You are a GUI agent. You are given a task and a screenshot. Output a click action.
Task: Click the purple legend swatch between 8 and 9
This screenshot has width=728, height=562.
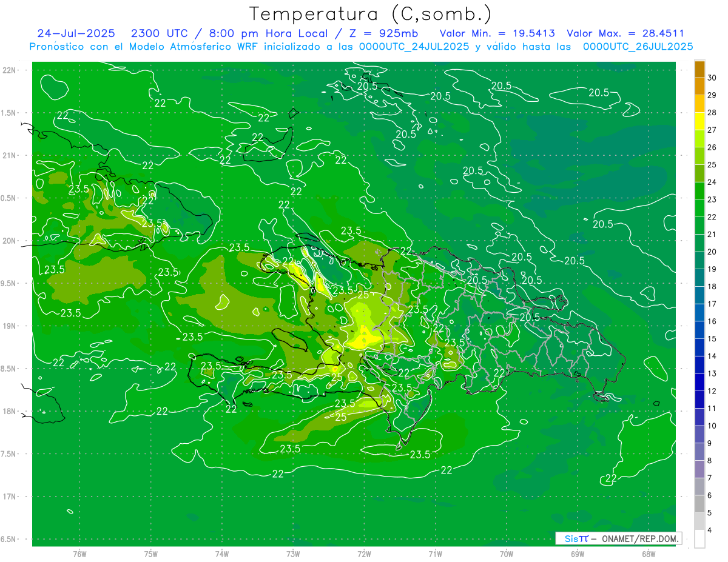699,452
